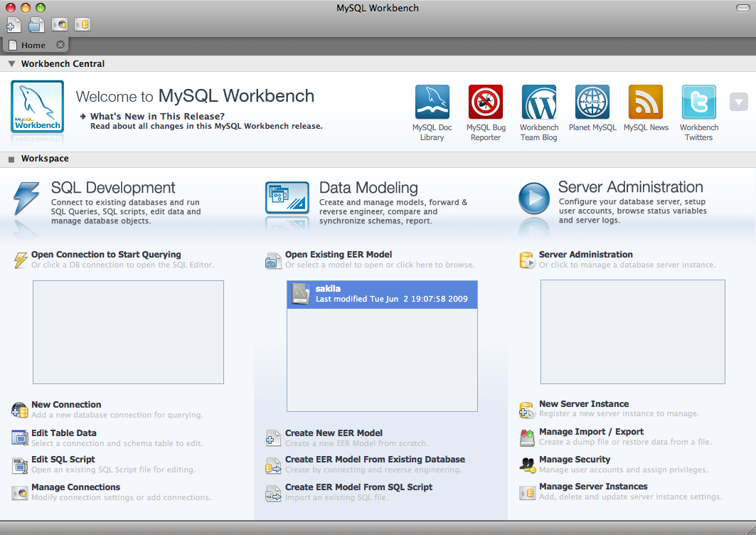
Task: Open Manage Import / Export
Action: point(591,431)
